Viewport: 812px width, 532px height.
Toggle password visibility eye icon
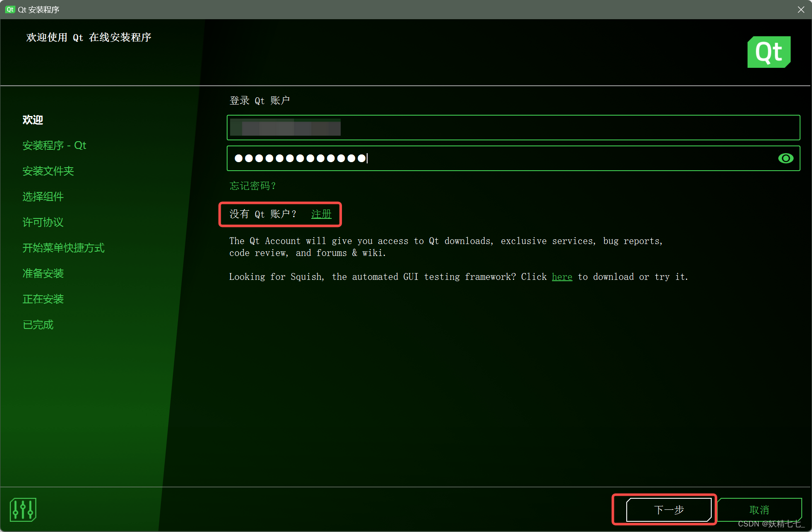click(786, 158)
